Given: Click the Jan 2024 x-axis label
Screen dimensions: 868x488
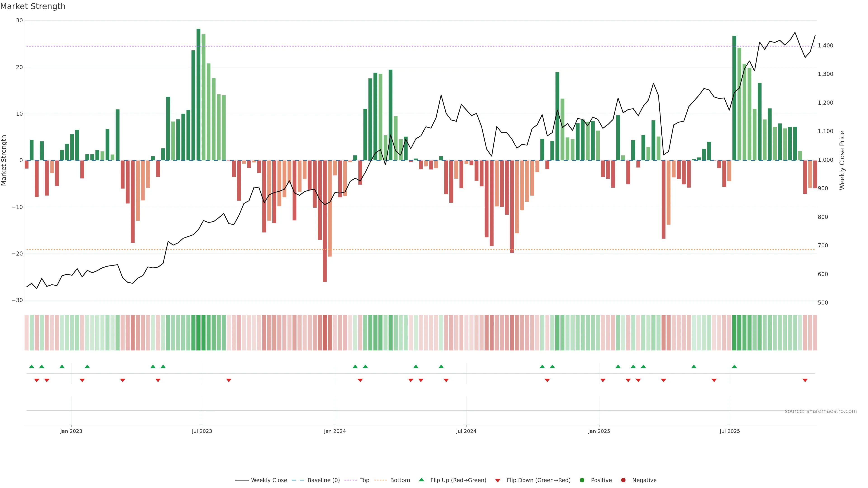Looking at the screenshot, I should point(335,431).
